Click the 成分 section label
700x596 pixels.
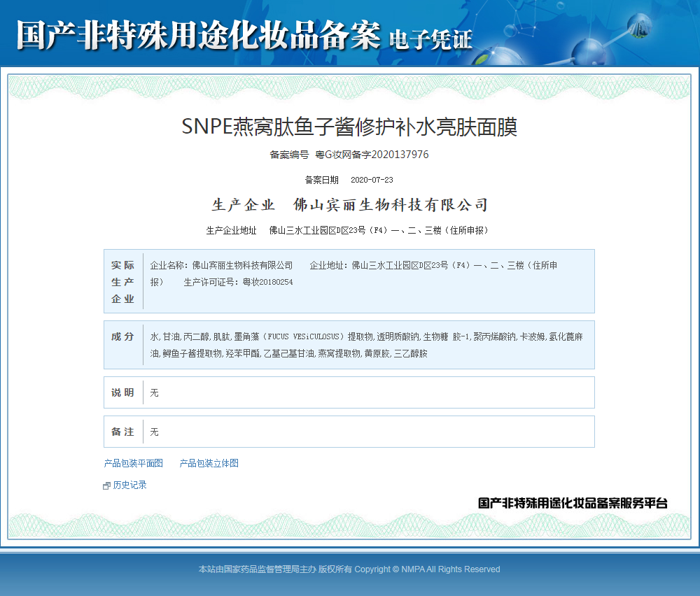click(122, 336)
